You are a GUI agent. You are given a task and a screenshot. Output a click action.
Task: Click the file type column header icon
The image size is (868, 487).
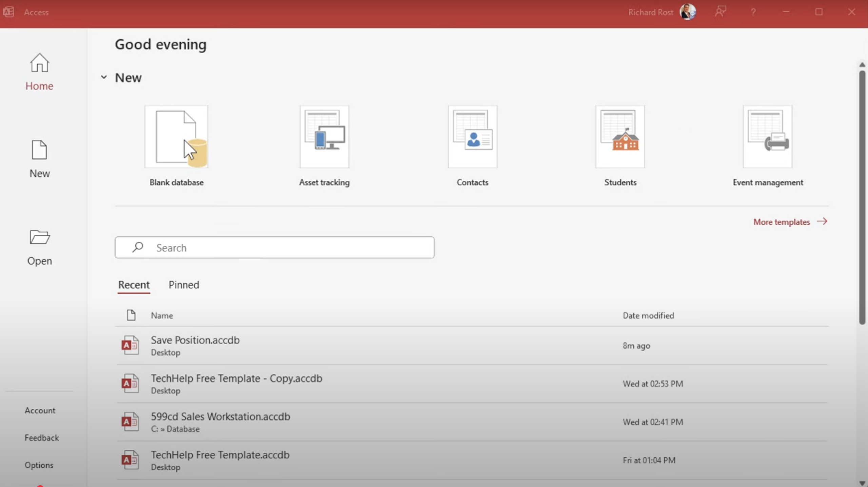[x=131, y=315]
